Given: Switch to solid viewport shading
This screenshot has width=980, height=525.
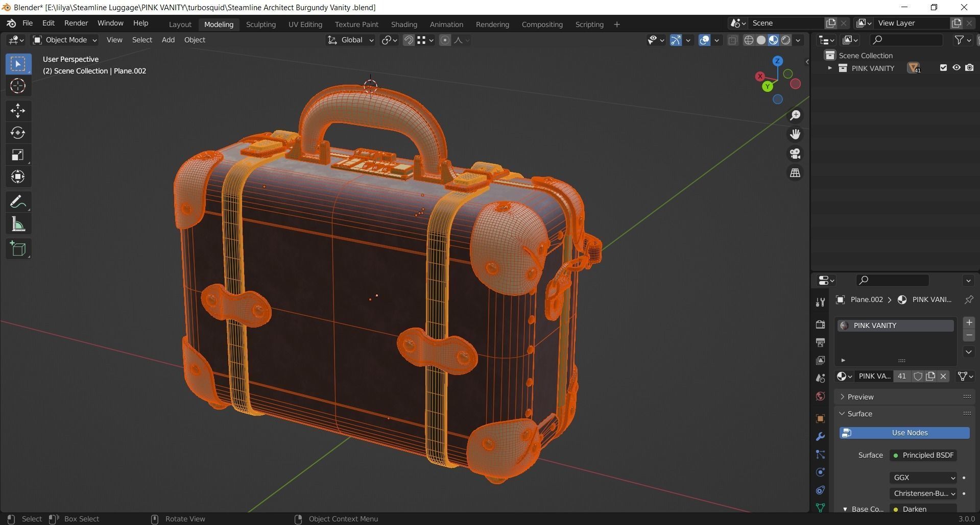Looking at the screenshot, I should [761, 40].
